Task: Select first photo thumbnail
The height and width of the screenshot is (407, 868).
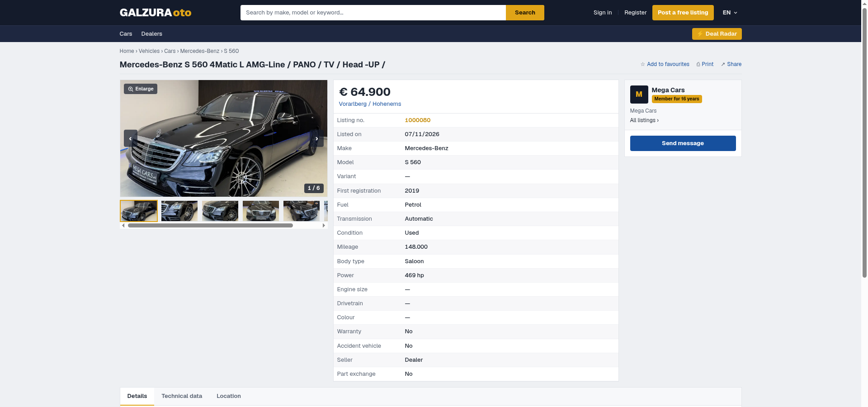Action: (x=139, y=211)
